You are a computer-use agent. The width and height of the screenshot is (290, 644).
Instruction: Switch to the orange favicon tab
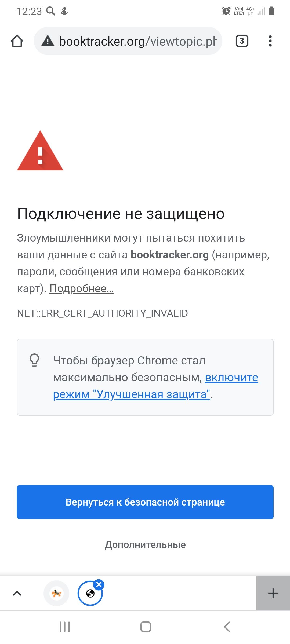[x=56, y=593]
